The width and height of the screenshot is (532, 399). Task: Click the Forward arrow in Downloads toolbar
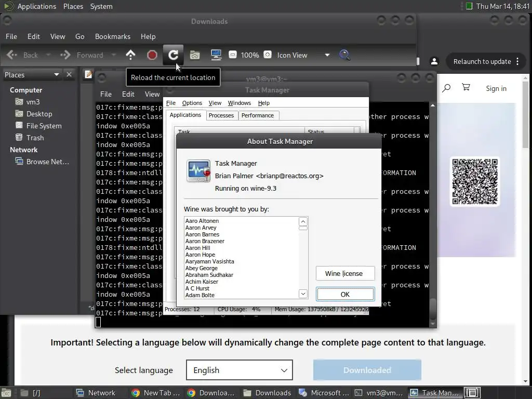tap(65, 55)
